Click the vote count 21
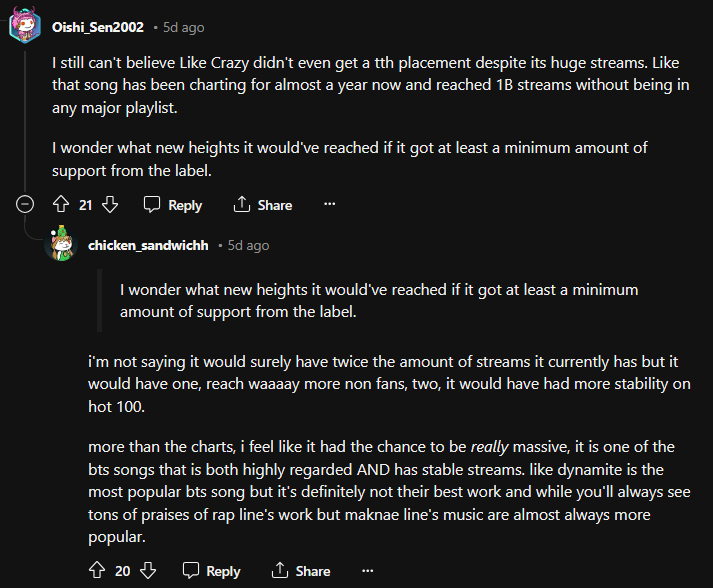This screenshot has height=588, width=713. [x=85, y=205]
